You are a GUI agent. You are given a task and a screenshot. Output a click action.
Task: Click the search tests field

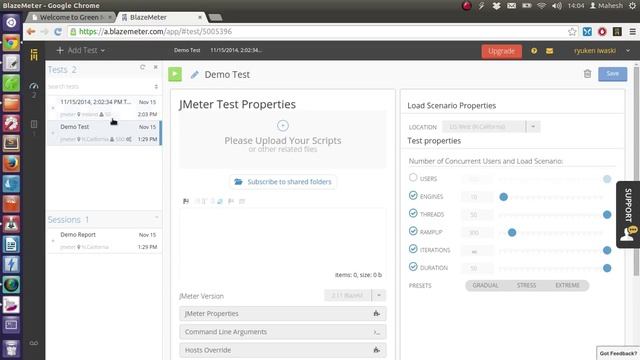coord(100,87)
